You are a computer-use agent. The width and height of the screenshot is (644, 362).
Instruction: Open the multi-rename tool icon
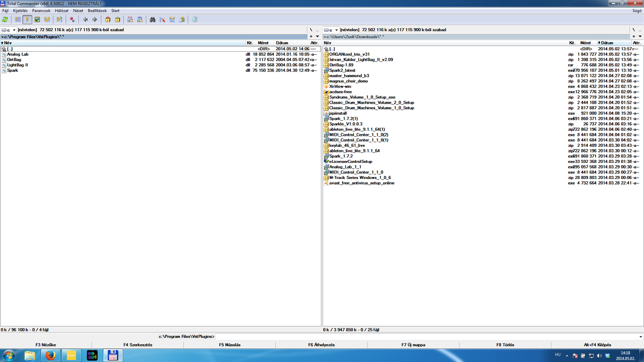click(x=162, y=20)
